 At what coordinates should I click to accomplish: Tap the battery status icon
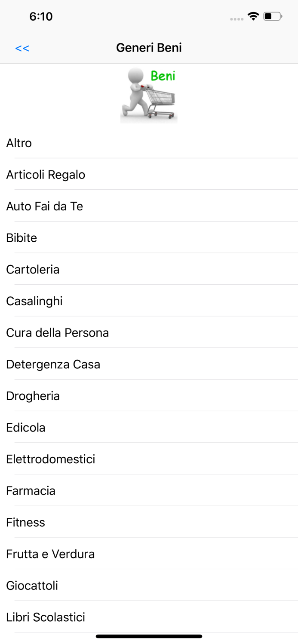coord(273,17)
